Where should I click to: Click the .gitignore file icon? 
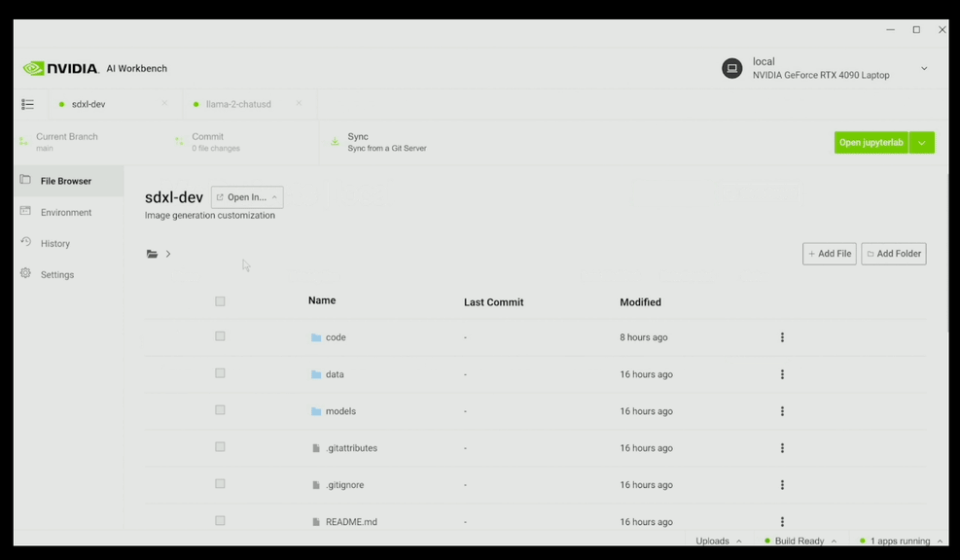[316, 485]
